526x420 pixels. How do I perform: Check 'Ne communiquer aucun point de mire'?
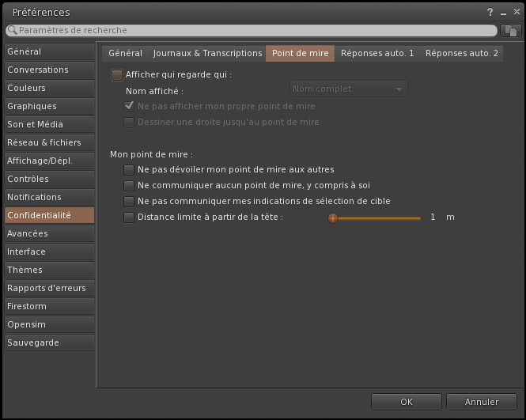point(129,185)
